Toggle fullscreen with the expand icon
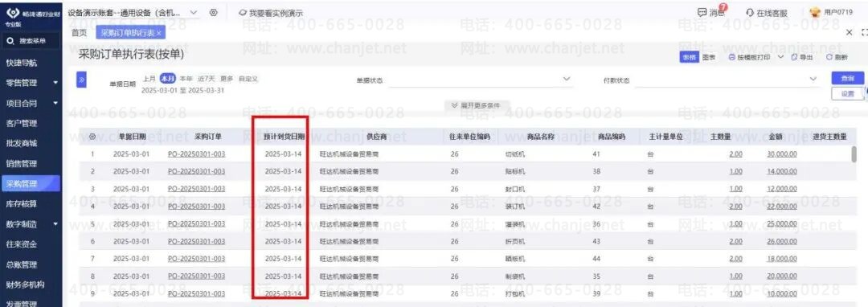The width and height of the screenshot is (868, 307). pos(864,33)
